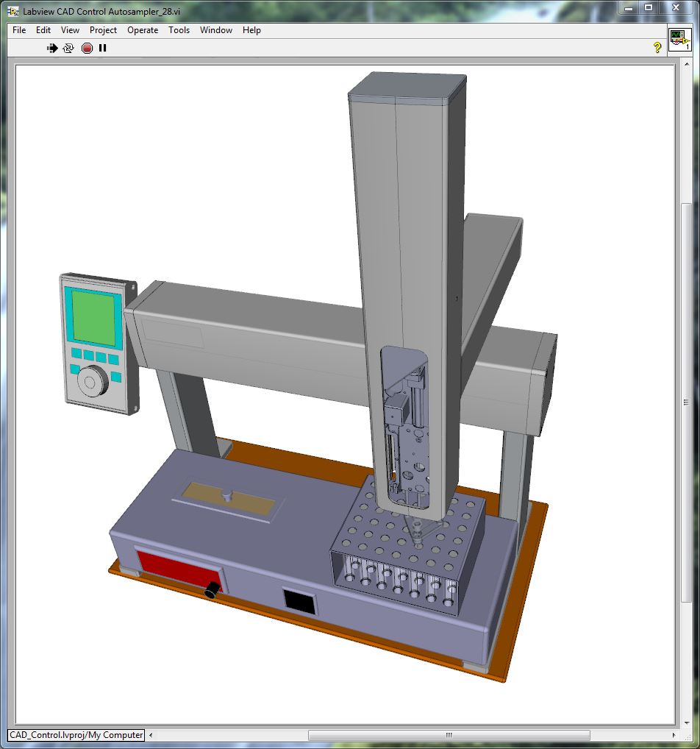Image resolution: width=700 pixels, height=749 pixels.
Task: Open the Project menu
Action: pos(103,30)
